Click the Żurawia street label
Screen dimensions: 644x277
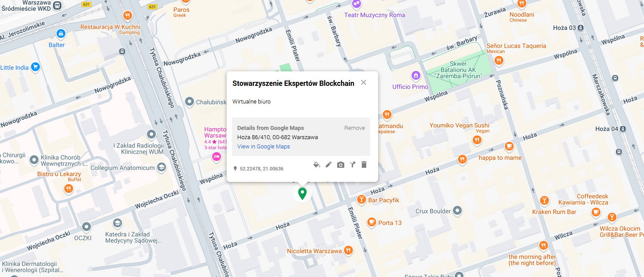[494, 12]
